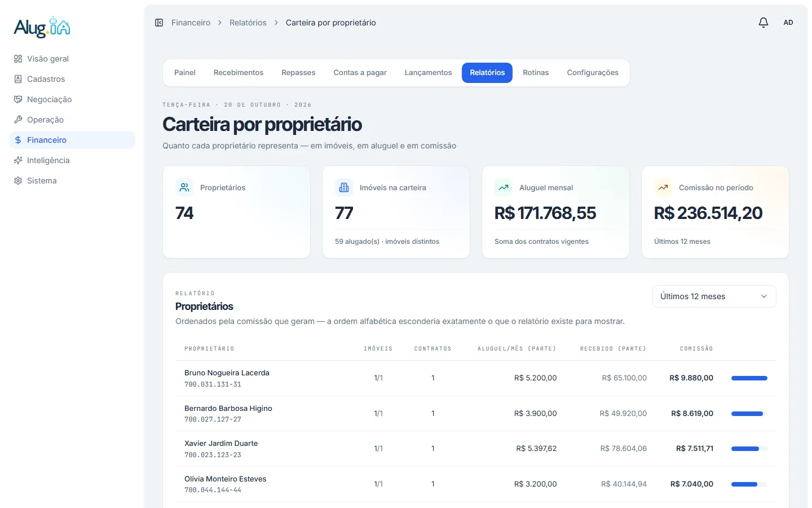Toggle the sidebar panel icon
812x508 pixels.
[x=159, y=23]
